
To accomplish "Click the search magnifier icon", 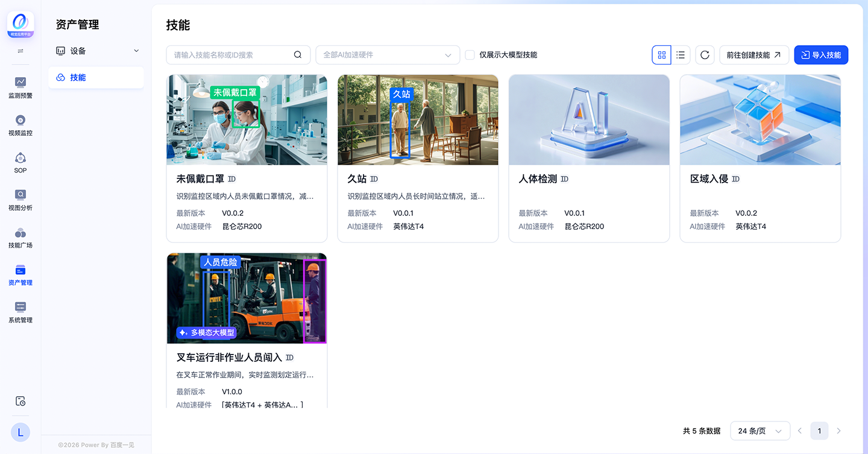I will pos(298,55).
